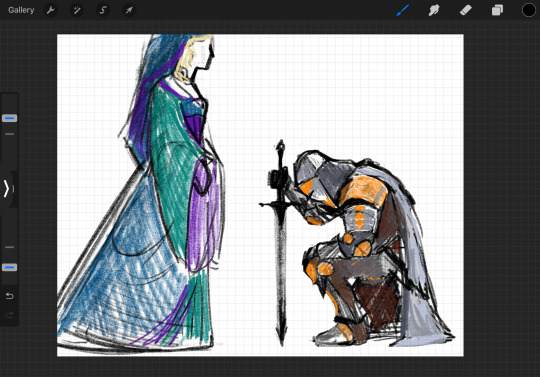Screen dimensions: 540x377
Task: Click the kneeling knight's sword on canvas
Action: (281, 241)
